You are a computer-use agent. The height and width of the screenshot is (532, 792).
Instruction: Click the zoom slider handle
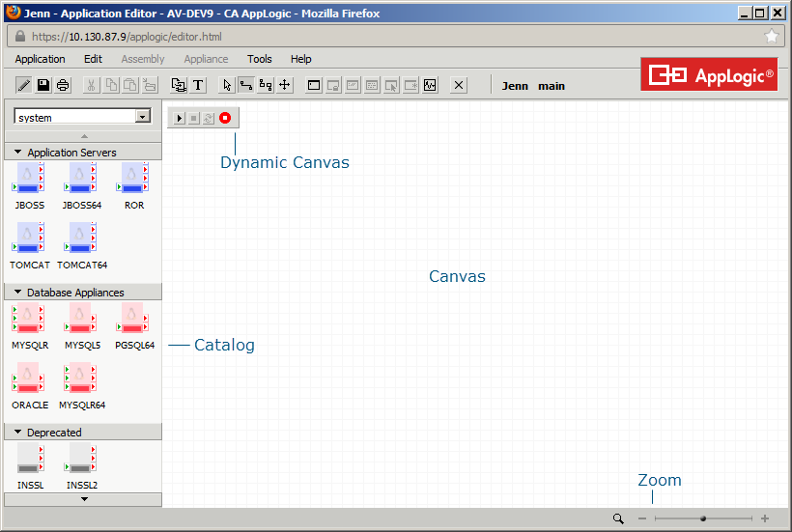click(703, 518)
